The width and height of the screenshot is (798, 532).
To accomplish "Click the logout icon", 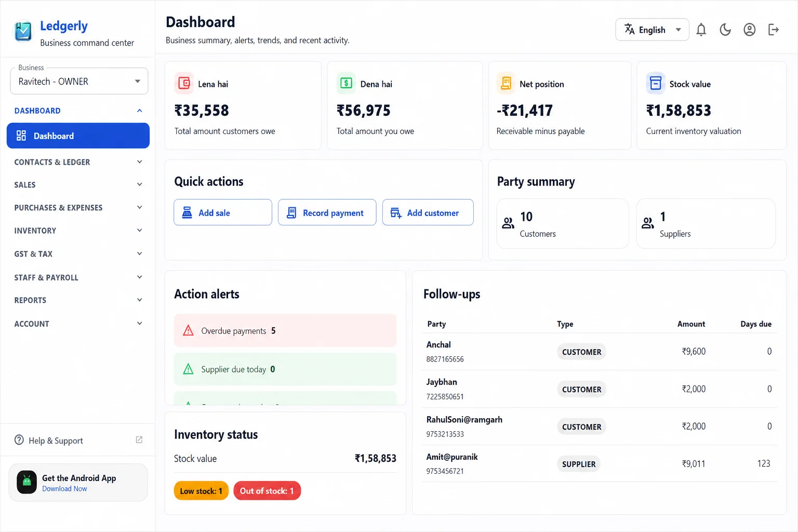I will pyautogui.click(x=774, y=30).
